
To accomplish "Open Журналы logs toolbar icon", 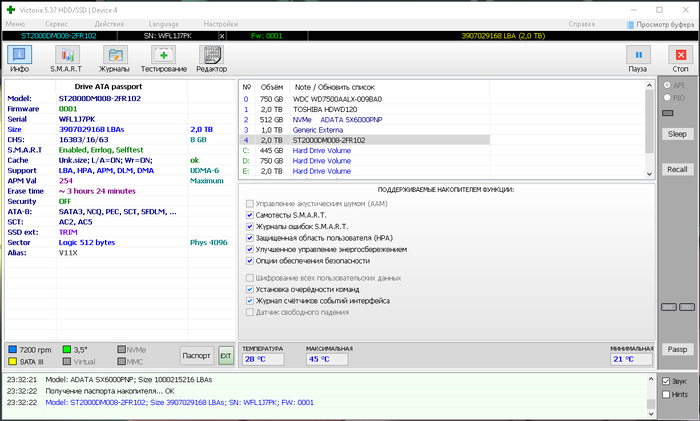I will point(115,55).
